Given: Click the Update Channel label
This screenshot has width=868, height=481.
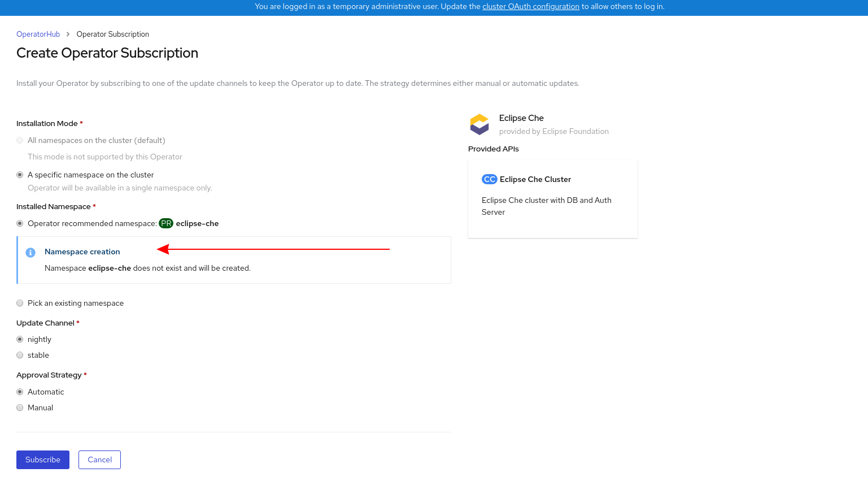Looking at the screenshot, I should [45, 323].
